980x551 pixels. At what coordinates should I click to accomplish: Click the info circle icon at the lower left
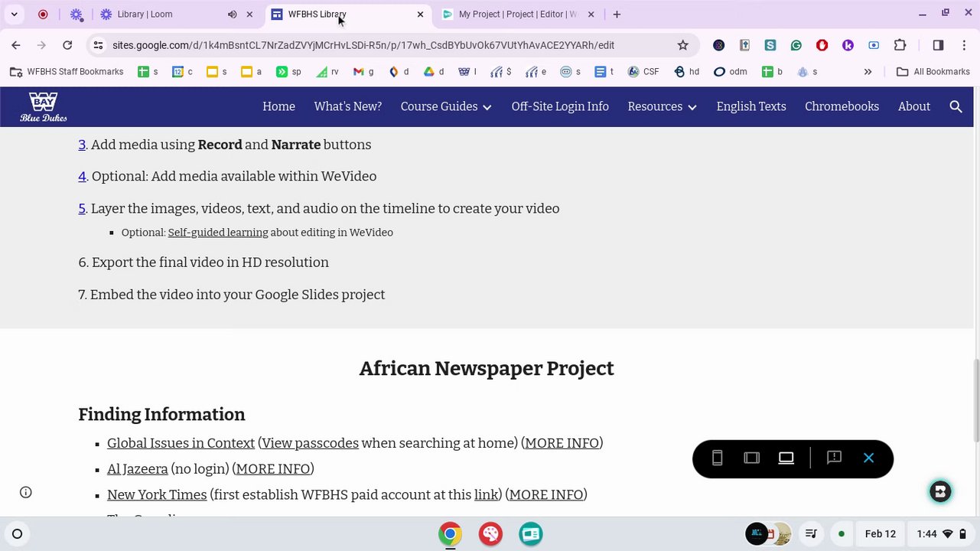click(x=26, y=492)
